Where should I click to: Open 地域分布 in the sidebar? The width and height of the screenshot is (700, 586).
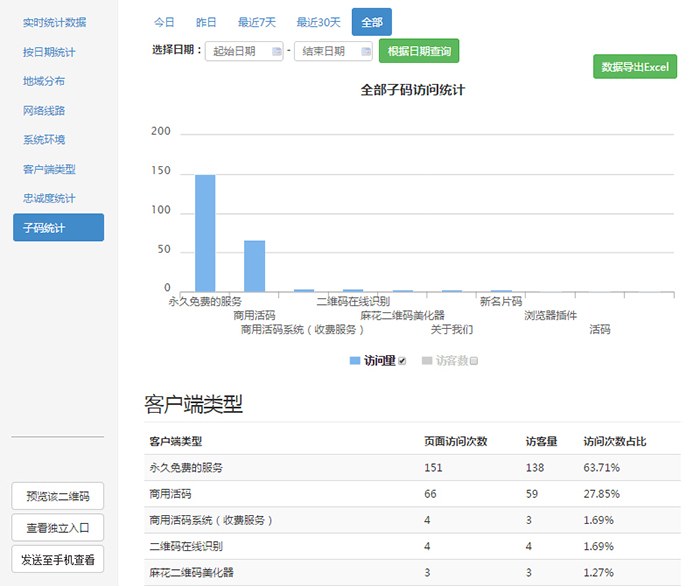pyautogui.click(x=44, y=81)
